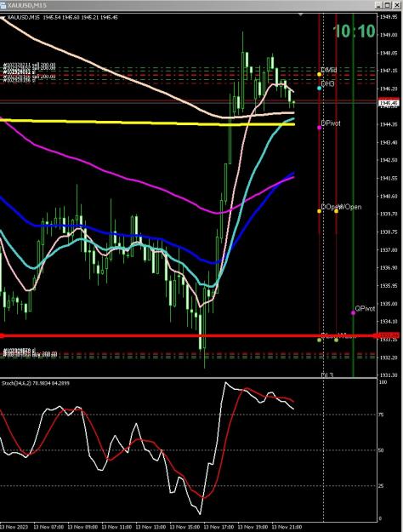The width and height of the screenshot is (403, 532).
Task: Click the green 10:10 countdown timer text
Action: pos(355,31)
